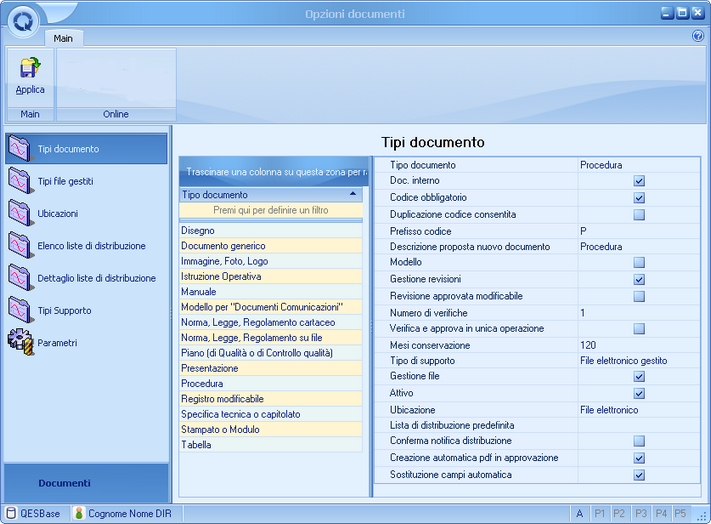Check the Modello checkbox
This screenshot has height=524, width=711.
pyautogui.click(x=639, y=262)
